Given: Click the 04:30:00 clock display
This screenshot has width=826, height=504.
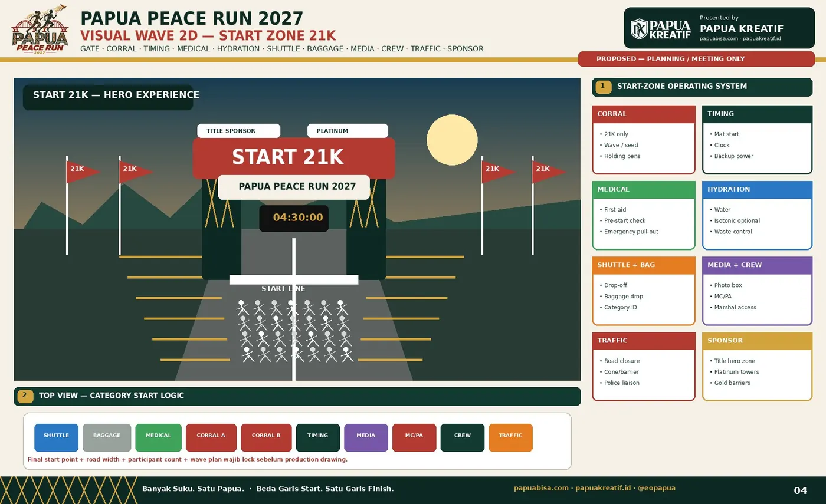Looking at the screenshot, I should click(x=294, y=218).
